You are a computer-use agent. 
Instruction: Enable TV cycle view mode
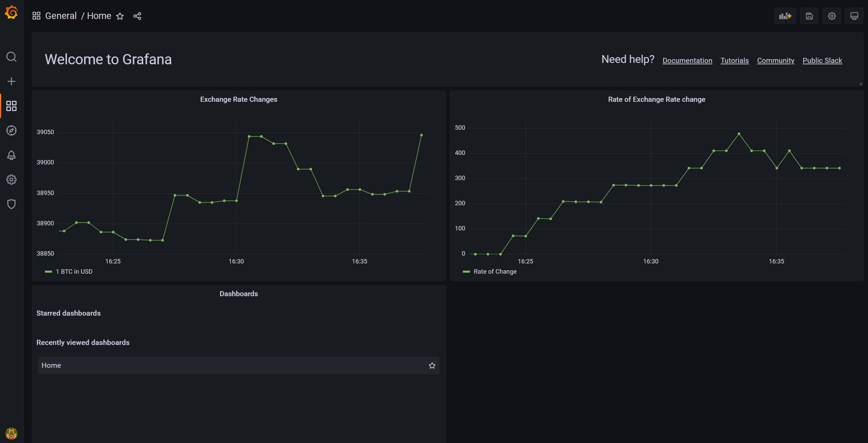[854, 16]
